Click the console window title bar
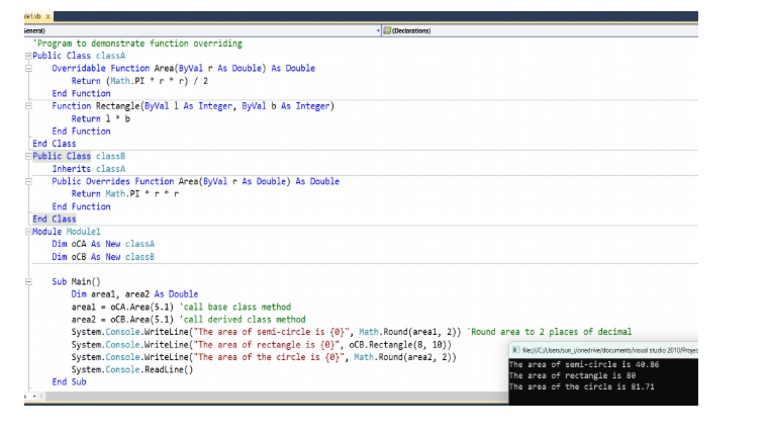 [x=610, y=351]
